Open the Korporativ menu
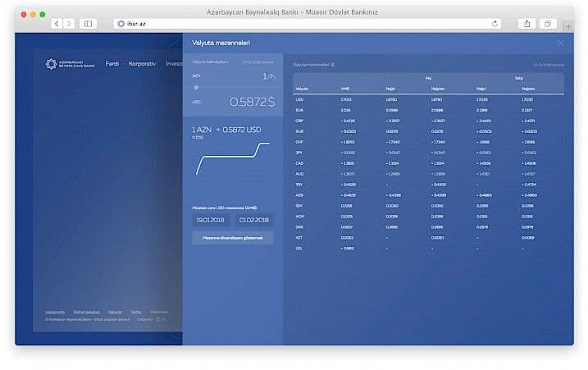The width and height of the screenshot is (588, 370). pos(142,64)
